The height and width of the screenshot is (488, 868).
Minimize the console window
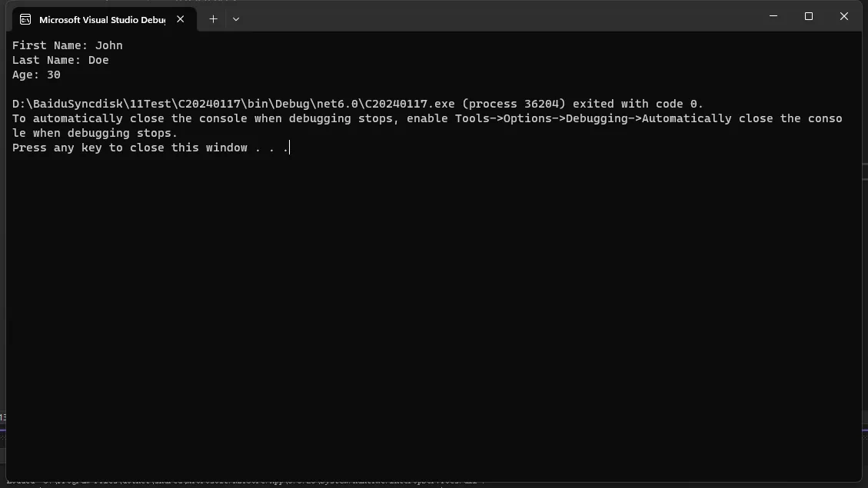(773, 16)
